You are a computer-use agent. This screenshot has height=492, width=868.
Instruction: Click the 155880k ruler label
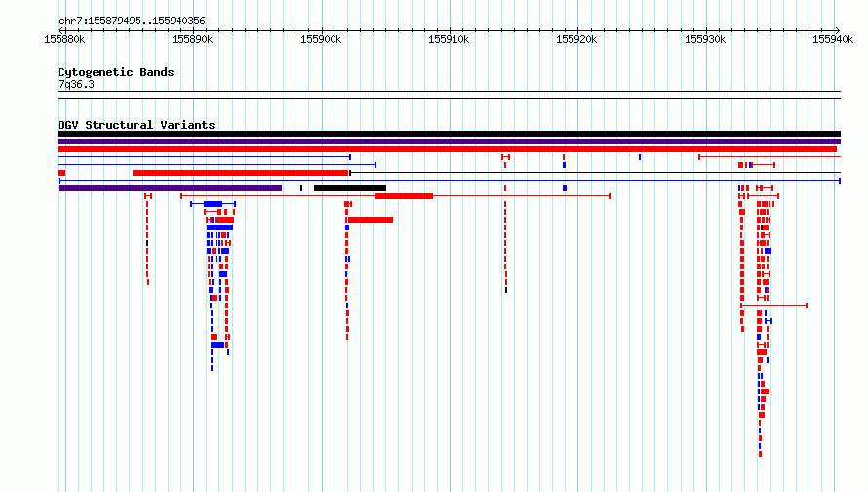tap(64, 39)
